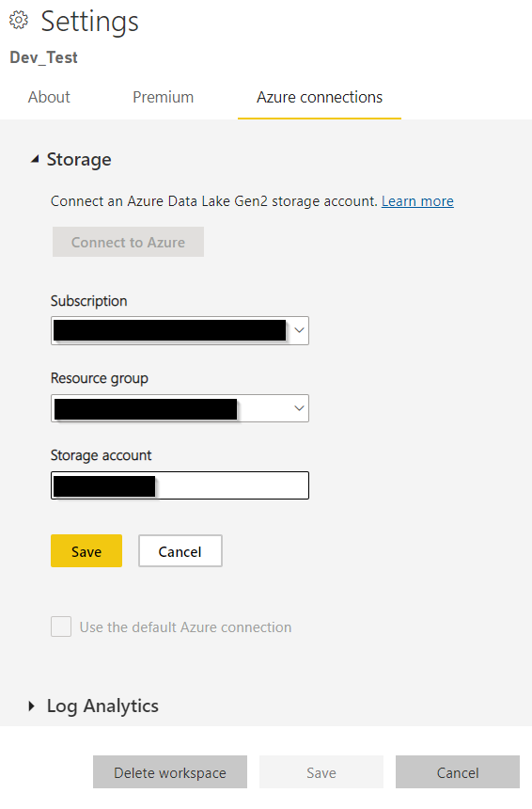
Task: Click the bottom grey Save button
Action: pos(321,772)
